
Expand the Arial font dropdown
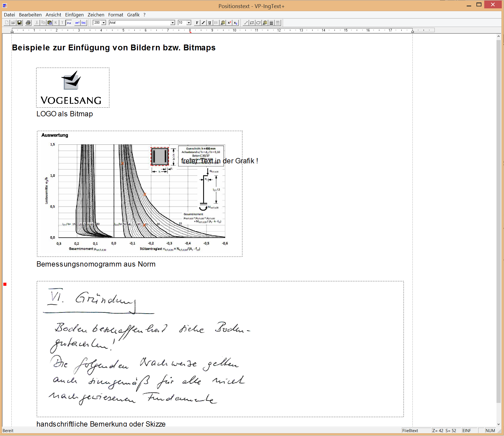click(172, 23)
